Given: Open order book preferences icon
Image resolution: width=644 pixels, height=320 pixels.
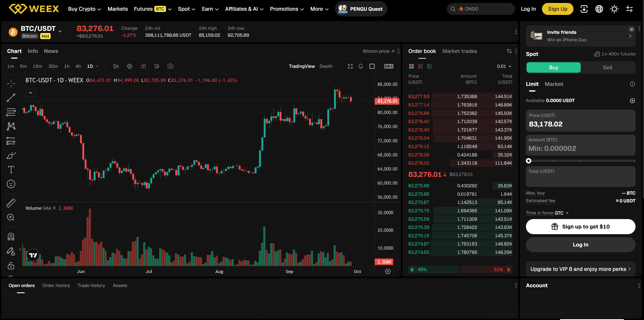Looking at the screenshot, I should 509,51.
